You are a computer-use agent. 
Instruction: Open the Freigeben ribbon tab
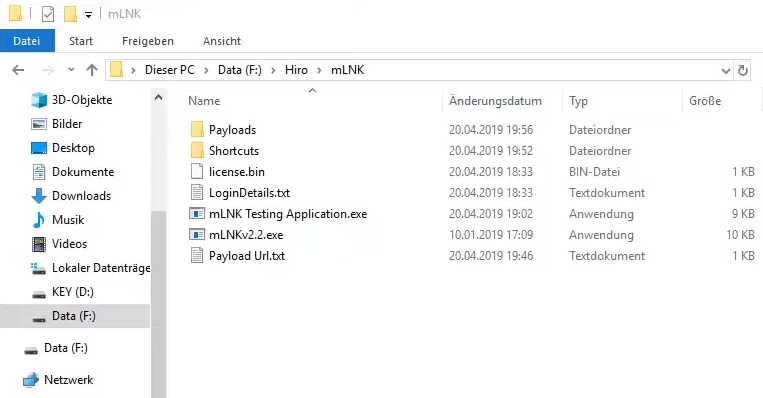click(x=148, y=41)
